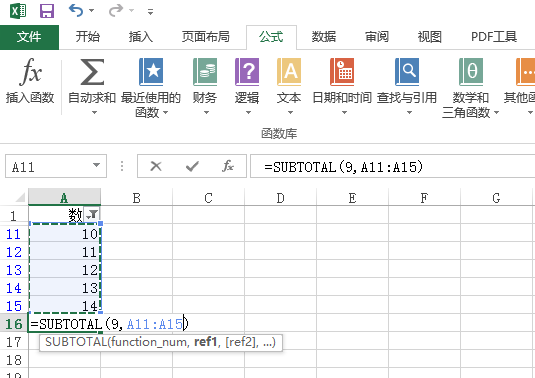The width and height of the screenshot is (535, 378).
Task: Select column D header
Action: point(280,198)
